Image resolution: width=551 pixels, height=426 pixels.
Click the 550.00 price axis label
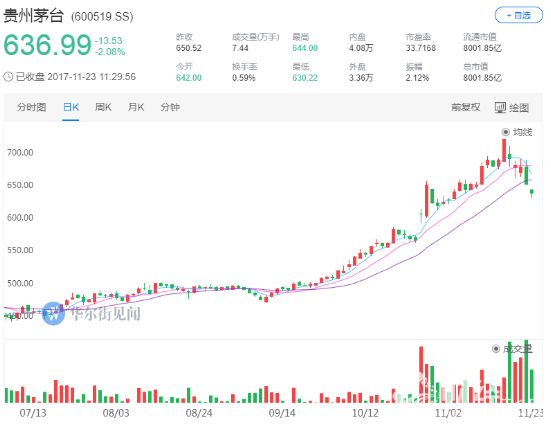click(20, 250)
